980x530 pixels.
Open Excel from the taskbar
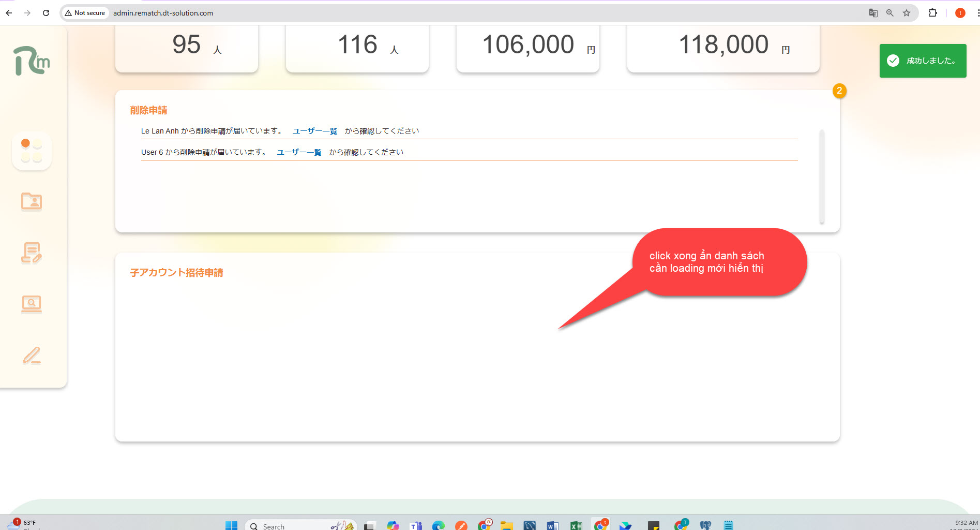(x=576, y=525)
